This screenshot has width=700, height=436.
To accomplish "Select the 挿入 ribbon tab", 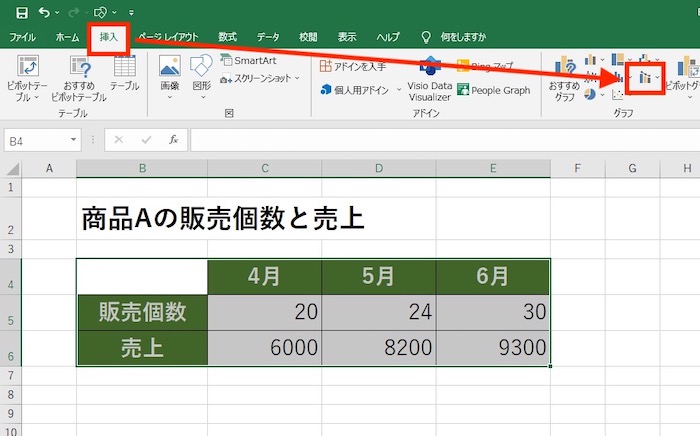I will (x=108, y=37).
